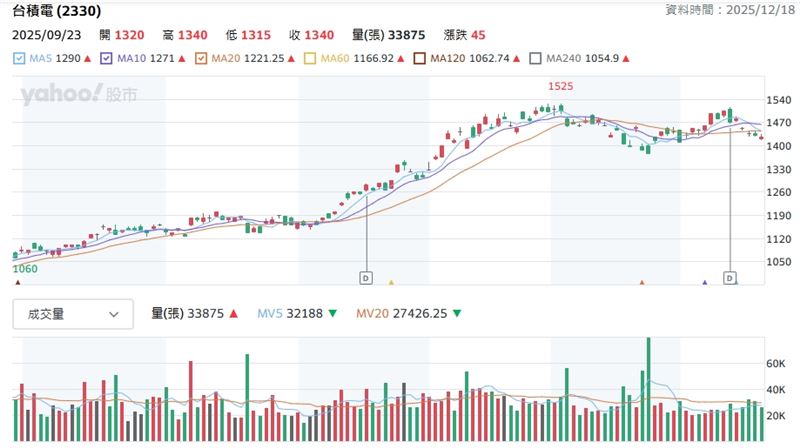Uncheck the MA20 moving average checkbox

203,59
